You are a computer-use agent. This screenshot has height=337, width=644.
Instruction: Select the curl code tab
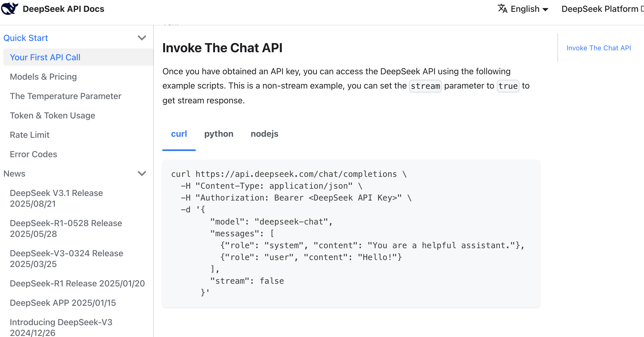click(x=179, y=134)
